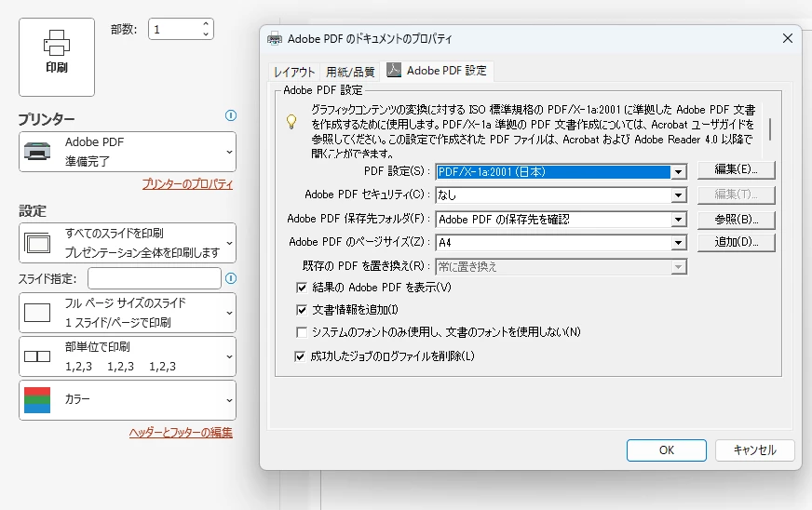Open Adobe PDF 保存先フォルダ dropdown
812x510 pixels.
coord(678,220)
